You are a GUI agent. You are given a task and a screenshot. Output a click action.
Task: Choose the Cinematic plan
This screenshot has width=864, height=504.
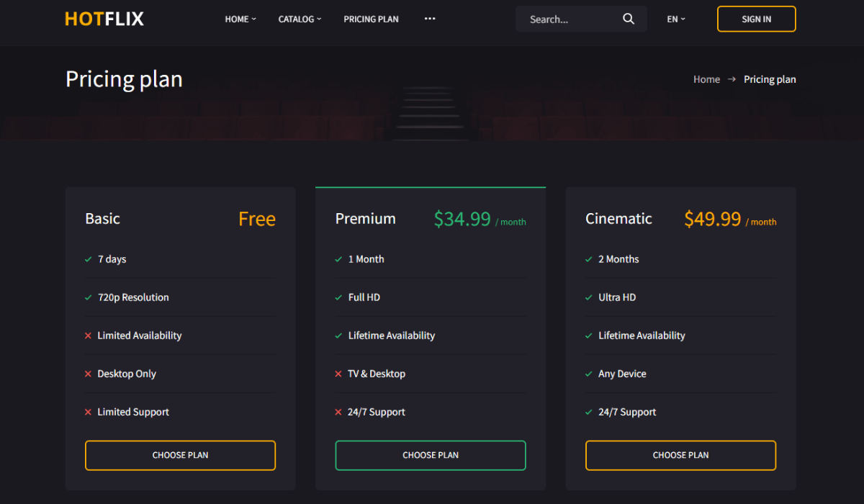coord(680,455)
